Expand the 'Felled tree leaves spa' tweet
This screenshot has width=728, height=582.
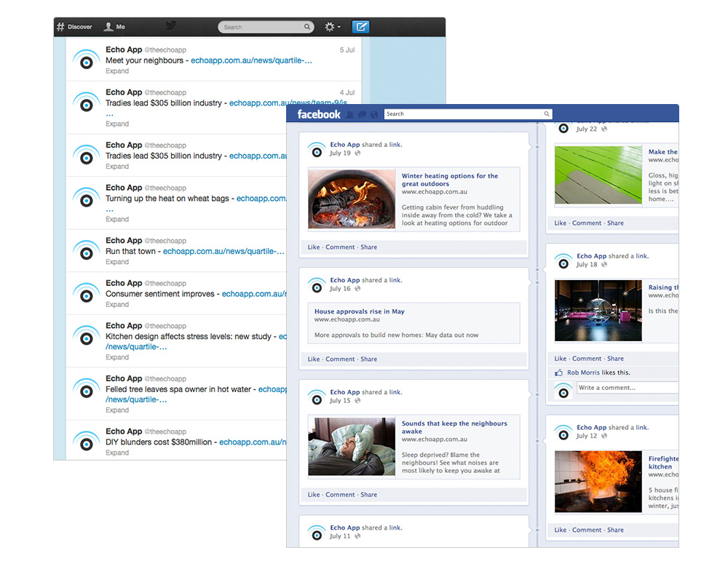(x=117, y=410)
